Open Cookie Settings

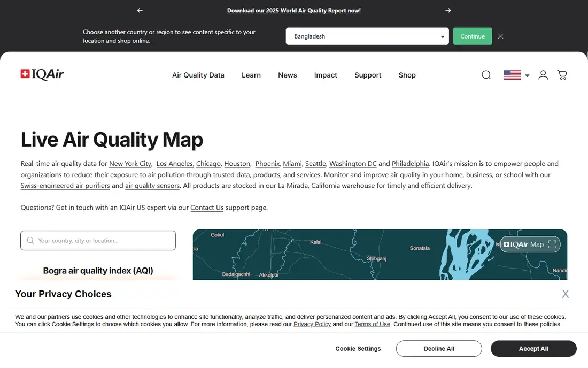pyautogui.click(x=358, y=349)
